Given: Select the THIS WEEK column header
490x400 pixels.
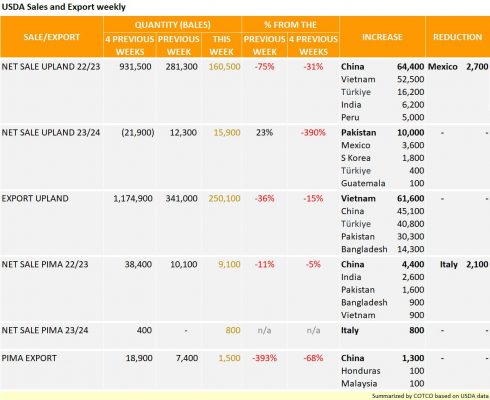Looking at the screenshot, I should [x=222, y=45].
